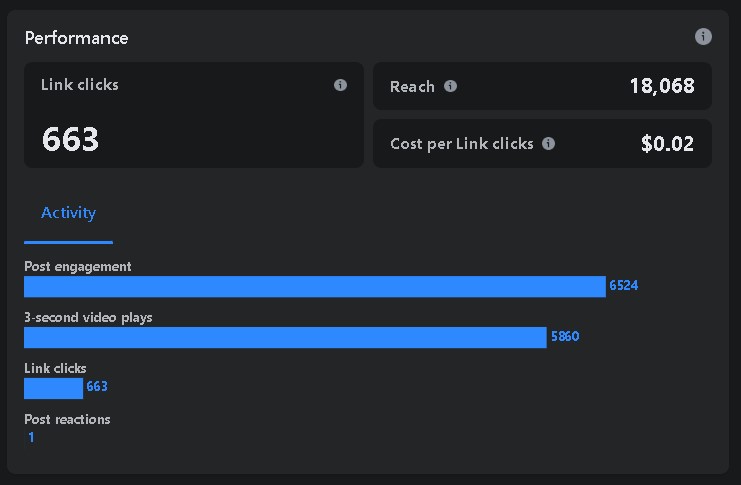Click the 3-second video plays bar
741x485 pixels.
point(285,337)
